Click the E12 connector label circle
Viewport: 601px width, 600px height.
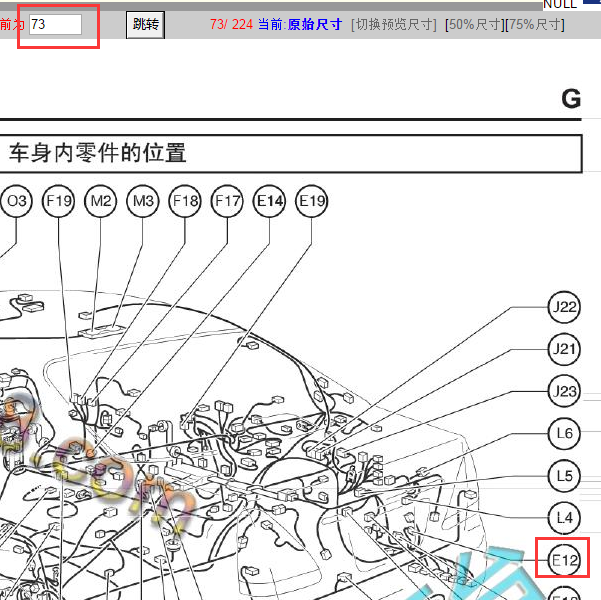tap(564, 560)
